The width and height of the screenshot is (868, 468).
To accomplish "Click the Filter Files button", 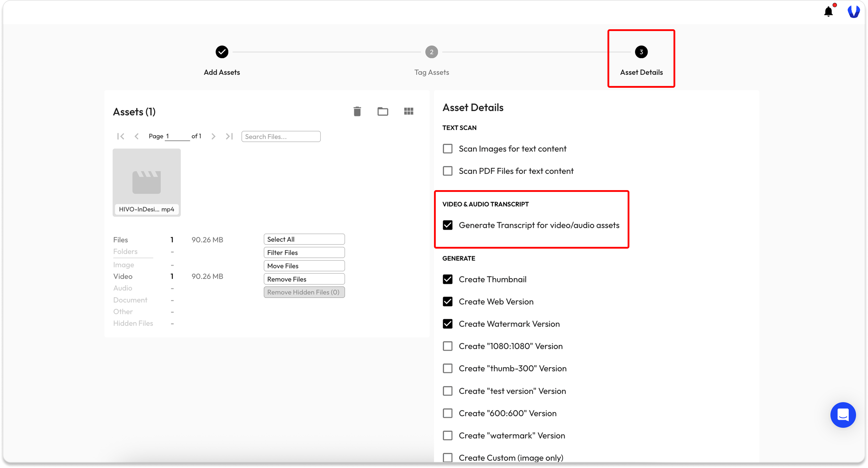I will pyautogui.click(x=304, y=252).
